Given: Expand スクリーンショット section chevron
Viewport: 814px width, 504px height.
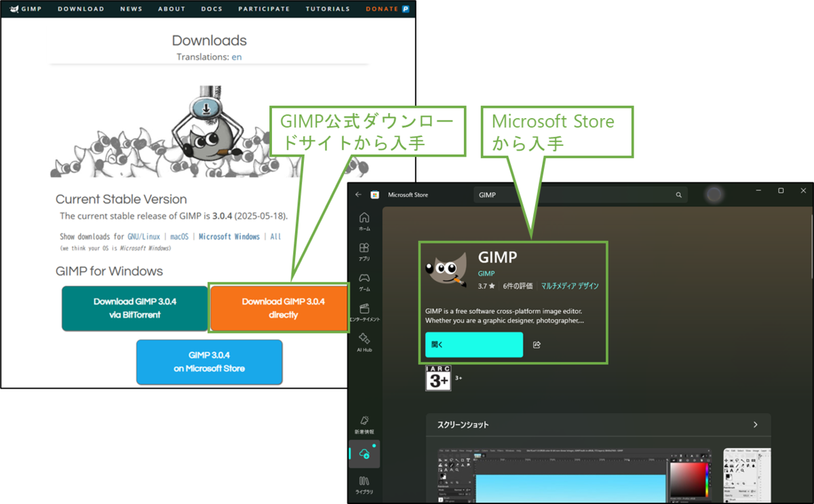Looking at the screenshot, I should [756, 425].
